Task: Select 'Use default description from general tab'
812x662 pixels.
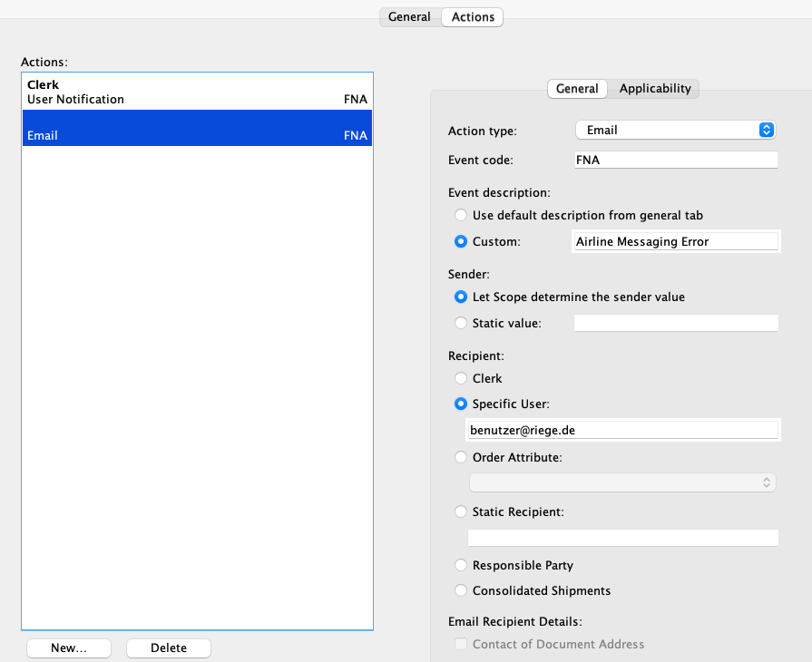Action: point(461,215)
